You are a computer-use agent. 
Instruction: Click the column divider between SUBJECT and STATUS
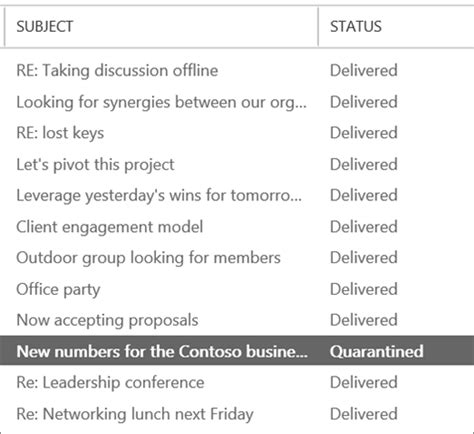tap(318, 27)
